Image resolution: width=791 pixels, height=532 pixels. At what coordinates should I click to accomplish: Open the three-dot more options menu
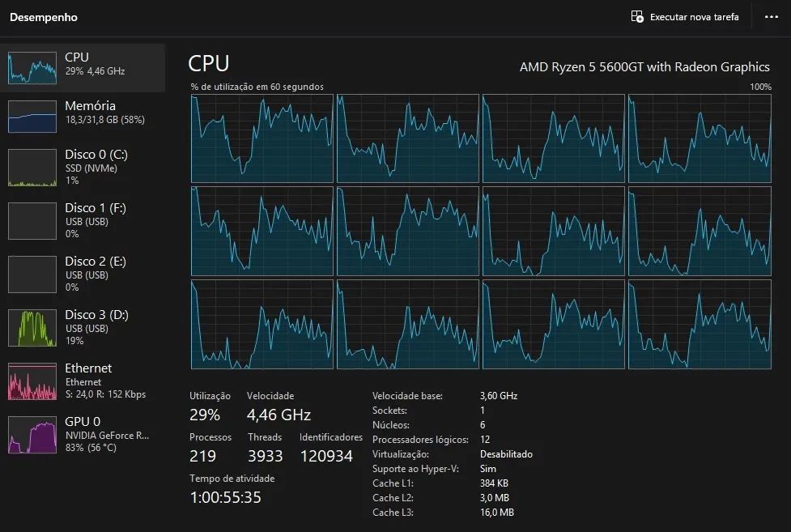771,17
